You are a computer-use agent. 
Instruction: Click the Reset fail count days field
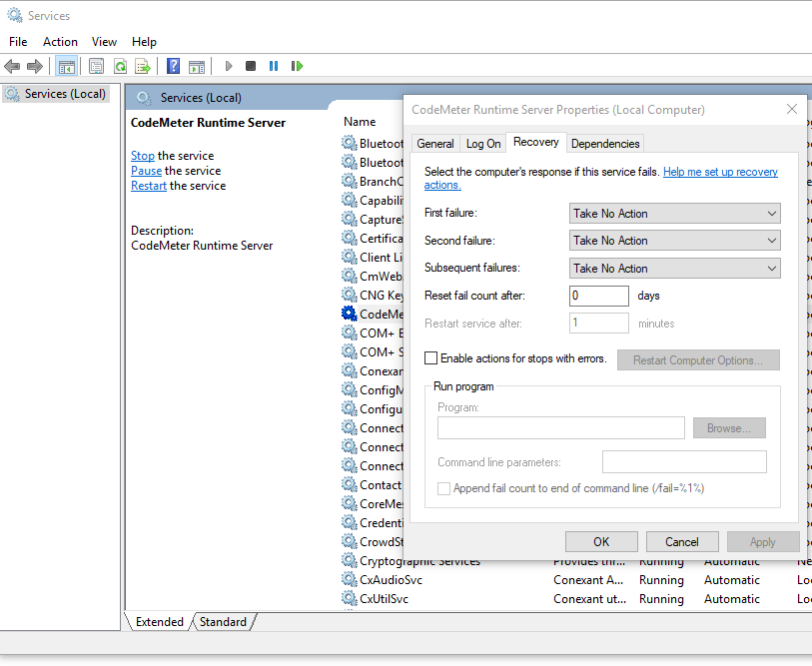(599, 296)
